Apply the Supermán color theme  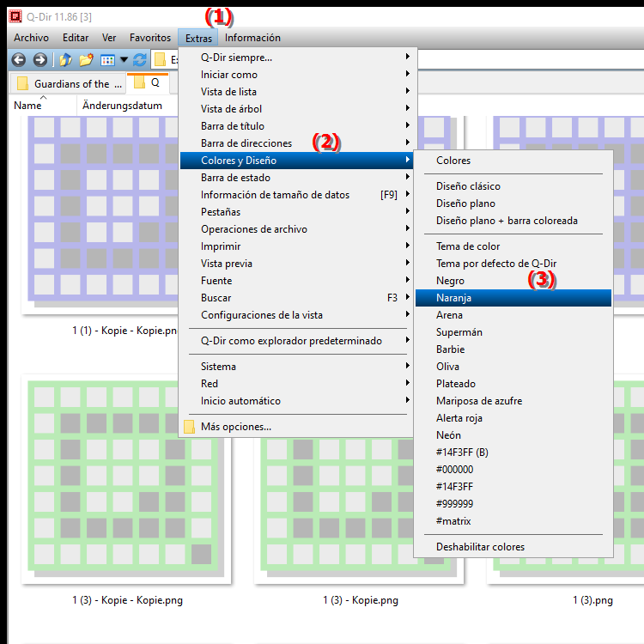513,332
